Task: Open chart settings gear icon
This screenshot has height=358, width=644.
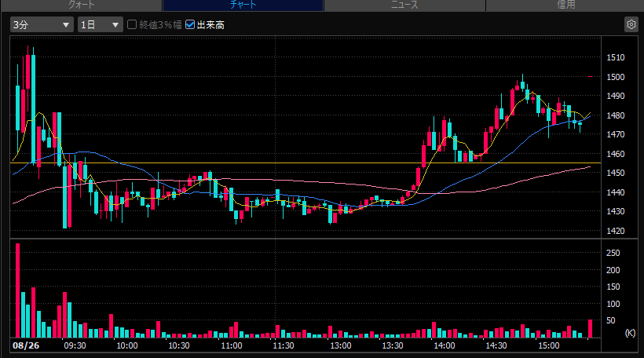Action: pos(631,24)
